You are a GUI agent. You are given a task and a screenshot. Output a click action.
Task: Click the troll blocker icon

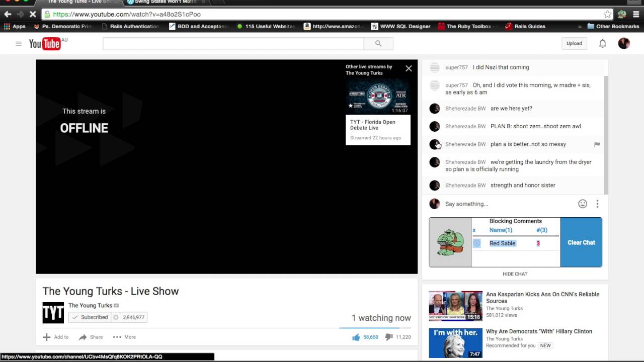(x=450, y=242)
